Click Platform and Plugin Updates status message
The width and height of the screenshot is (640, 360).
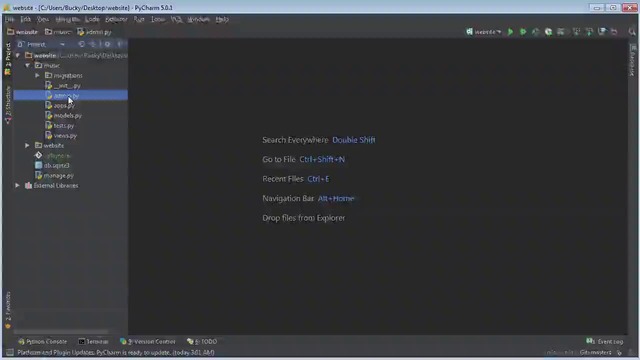pyautogui.click(x=116, y=352)
